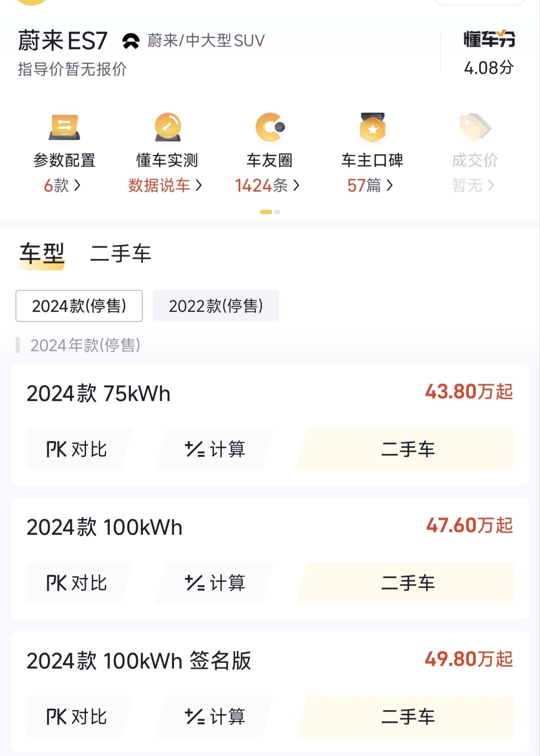Expand the 57篇 reviews chevron
The height and width of the screenshot is (756, 540).
pos(389,185)
